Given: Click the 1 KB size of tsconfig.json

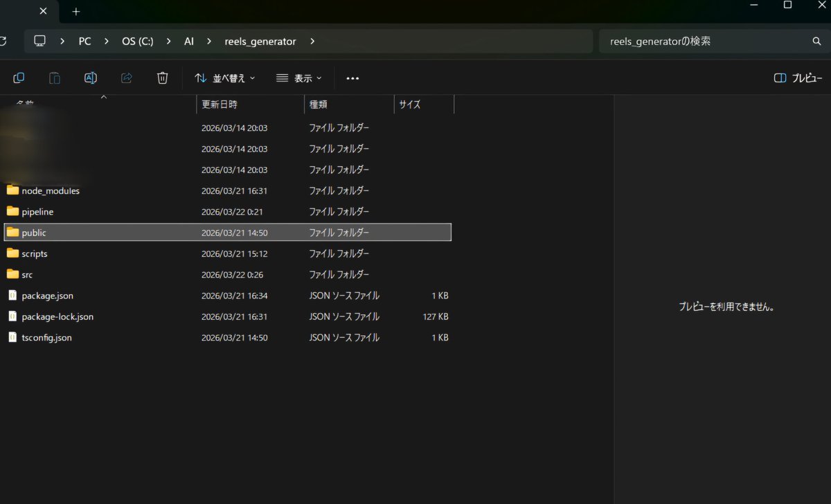Looking at the screenshot, I should 440,338.
